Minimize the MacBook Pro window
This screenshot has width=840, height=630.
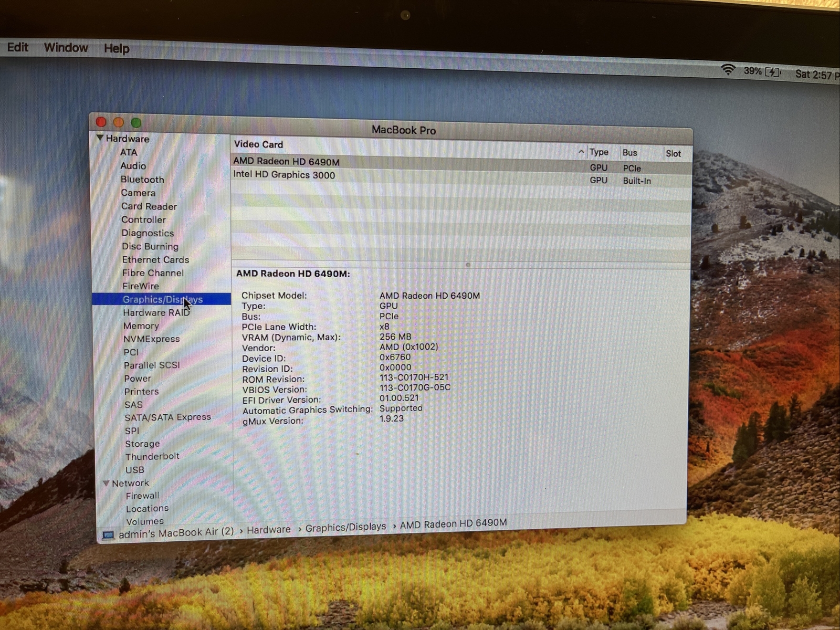tap(119, 122)
